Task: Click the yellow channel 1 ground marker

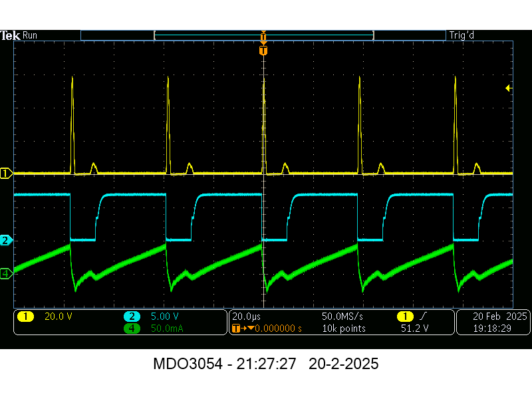Action: 6,174
